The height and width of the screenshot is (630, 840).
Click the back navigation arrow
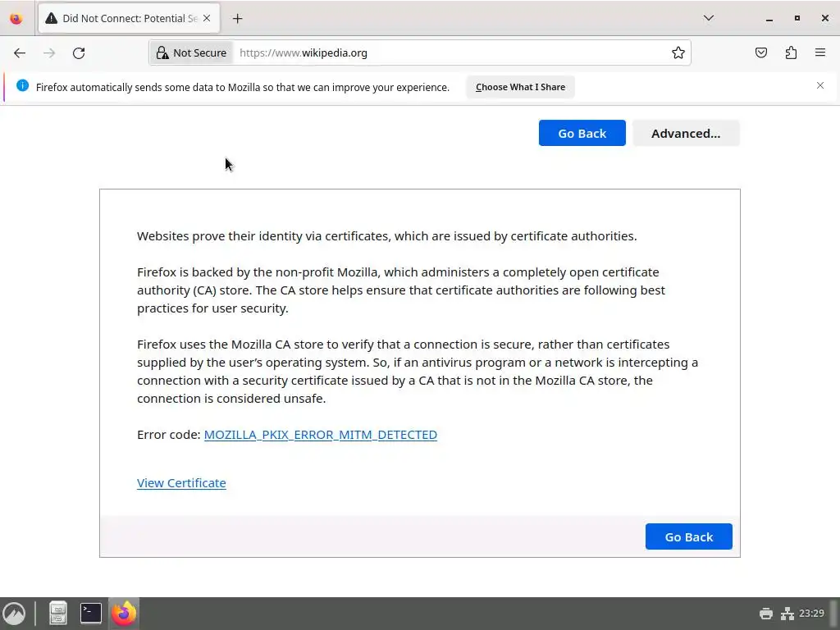pos(20,53)
